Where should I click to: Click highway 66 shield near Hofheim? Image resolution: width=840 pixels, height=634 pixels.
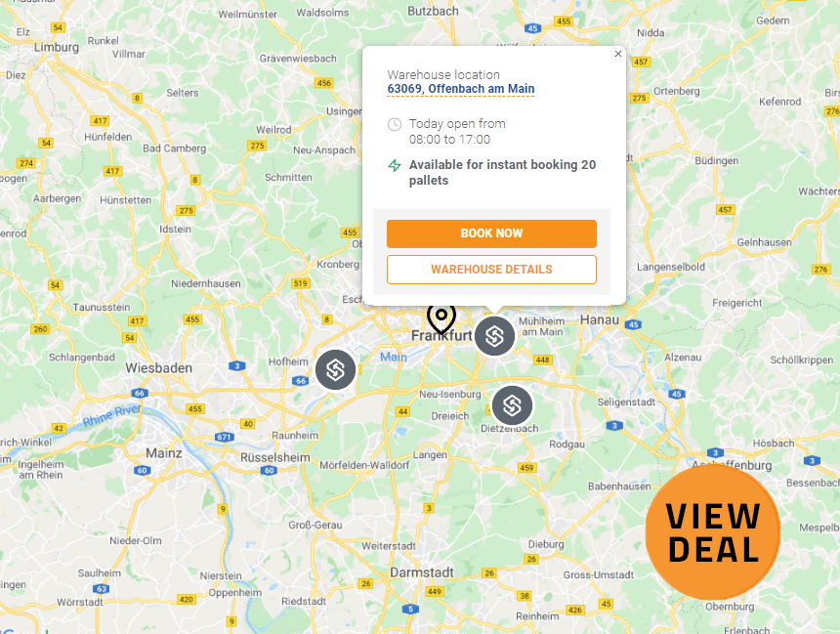coord(301,381)
